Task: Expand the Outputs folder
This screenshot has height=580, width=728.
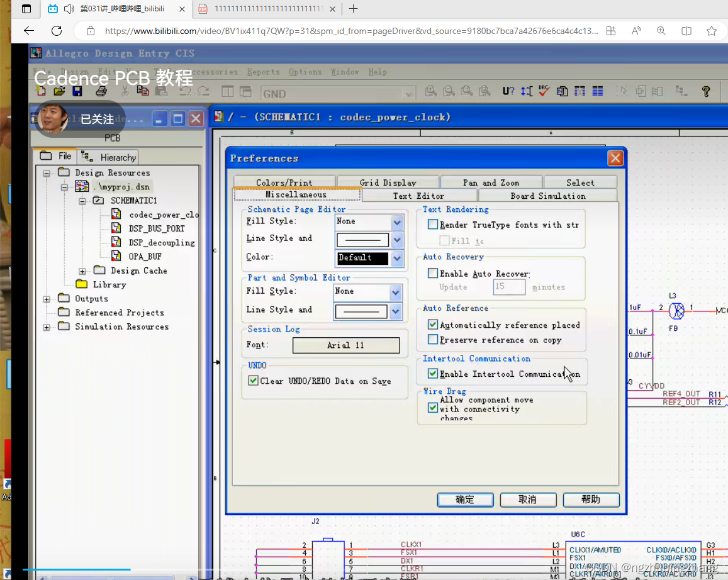Action: tap(47, 299)
